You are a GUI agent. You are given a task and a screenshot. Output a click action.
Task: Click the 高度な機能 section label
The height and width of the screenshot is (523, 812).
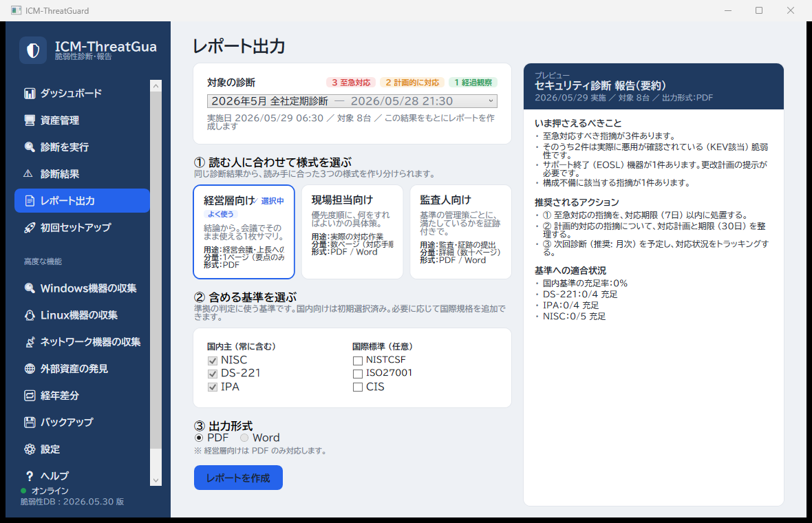pyautogui.click(x=43, y=261)
